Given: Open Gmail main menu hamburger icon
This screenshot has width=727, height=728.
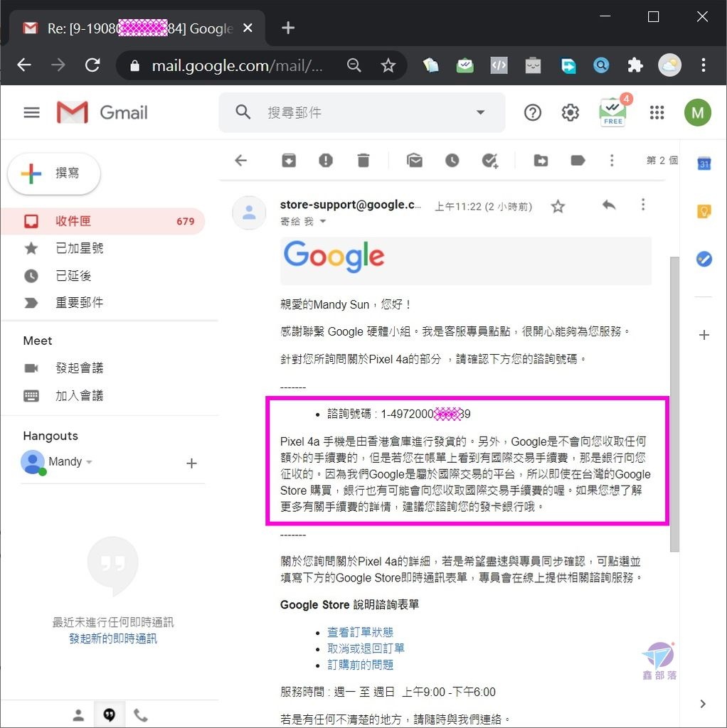Looking at the screenshot, I should pyautogui.click(x=31, y=112).
